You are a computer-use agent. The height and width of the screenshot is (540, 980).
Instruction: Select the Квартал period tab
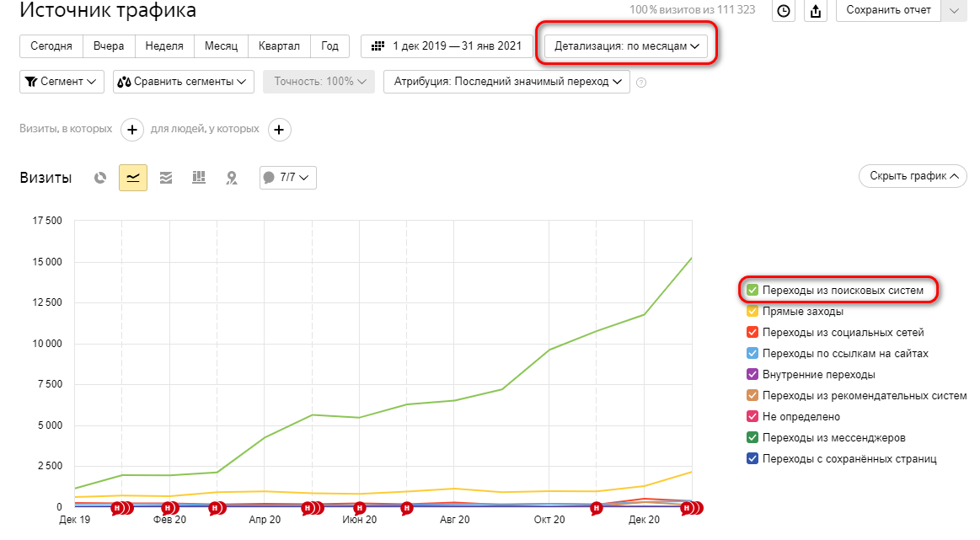(x=280, y=46)
